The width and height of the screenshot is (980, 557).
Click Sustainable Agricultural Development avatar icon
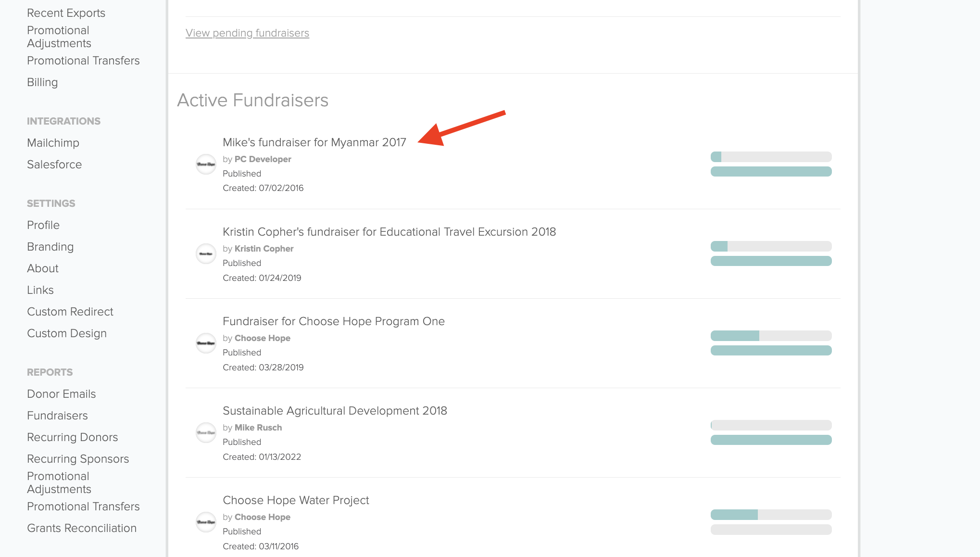tap(206, 432)
